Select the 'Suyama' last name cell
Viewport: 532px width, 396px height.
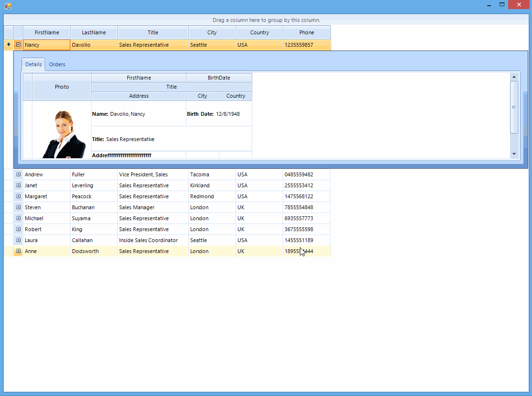tap(94, 218)
